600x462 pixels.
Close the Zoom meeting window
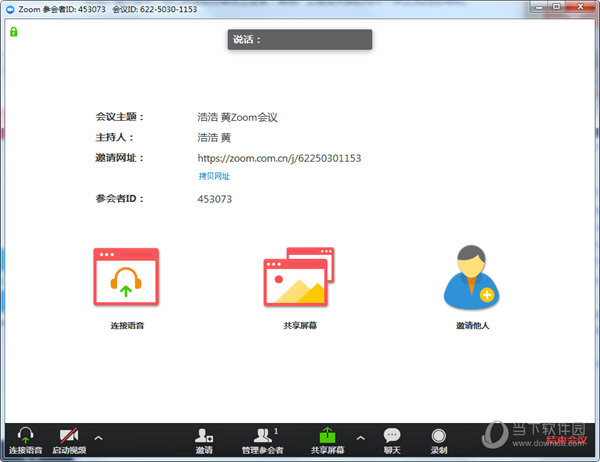[580, 7]
